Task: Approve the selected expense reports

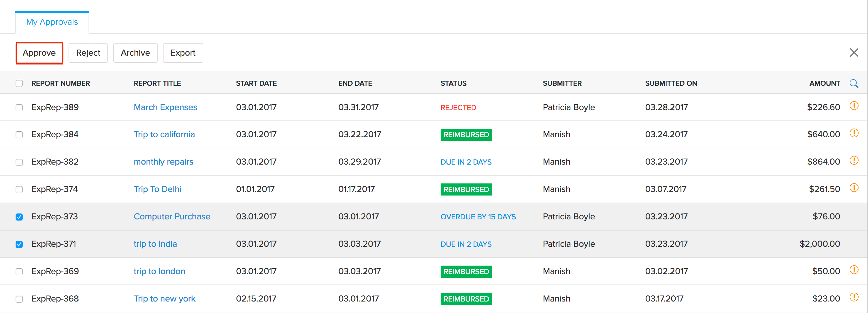Action: pyautogui.click(x=39, y=53)
